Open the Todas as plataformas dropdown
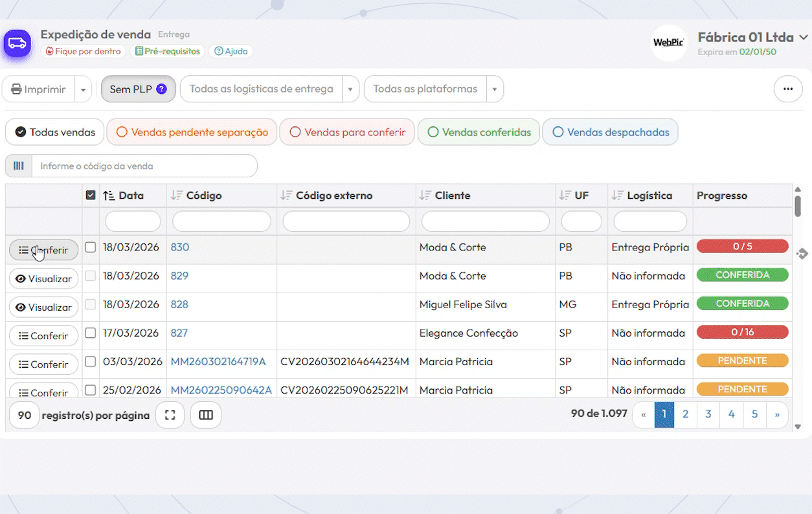Viewport: 812px width, 514px height. coord(433,89)
